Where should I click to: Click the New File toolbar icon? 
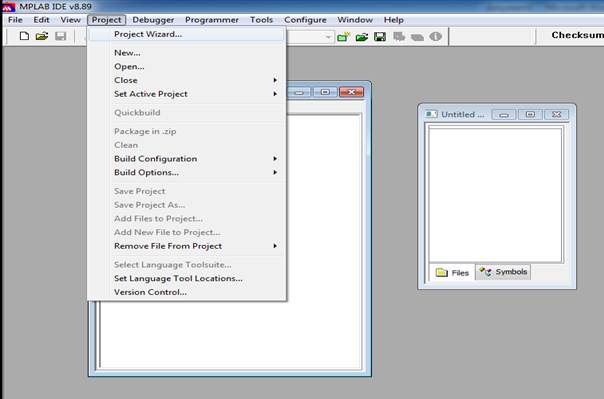tap(24, 36)
